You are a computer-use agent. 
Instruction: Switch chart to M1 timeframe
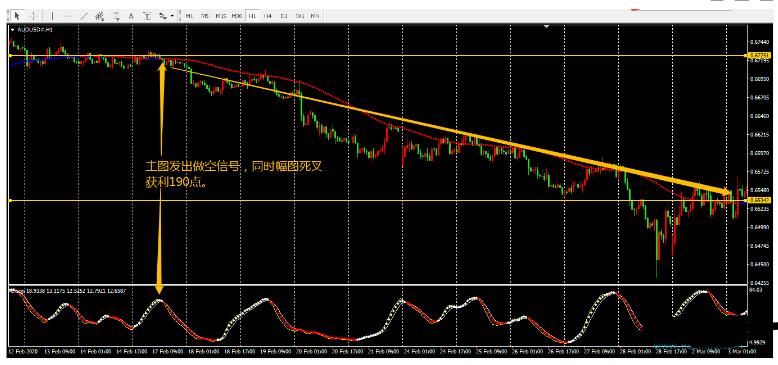189,16
